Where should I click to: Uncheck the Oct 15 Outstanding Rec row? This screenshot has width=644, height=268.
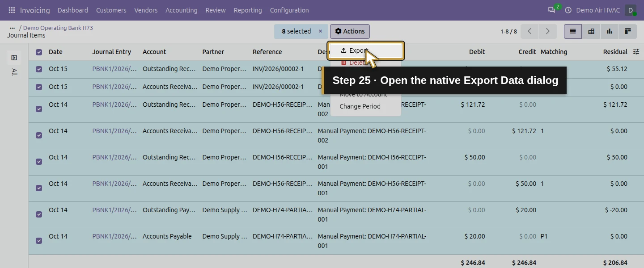(39, 69)
